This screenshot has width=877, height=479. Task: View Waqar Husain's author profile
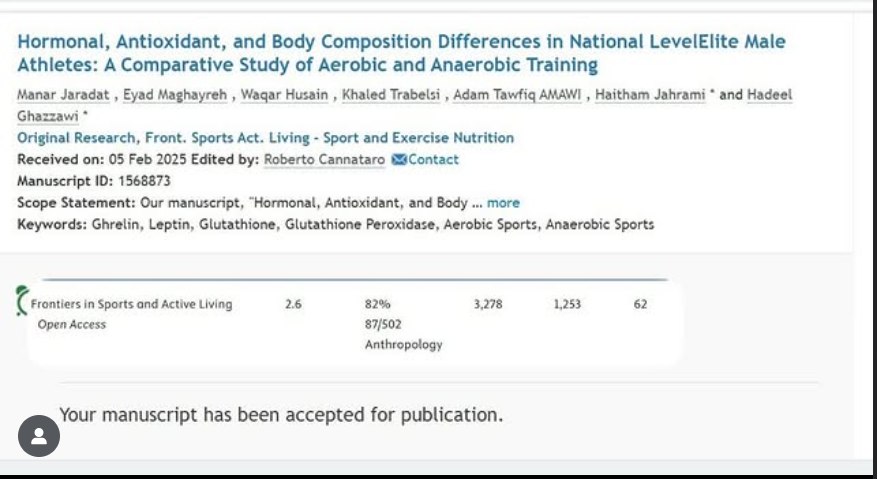284,96
